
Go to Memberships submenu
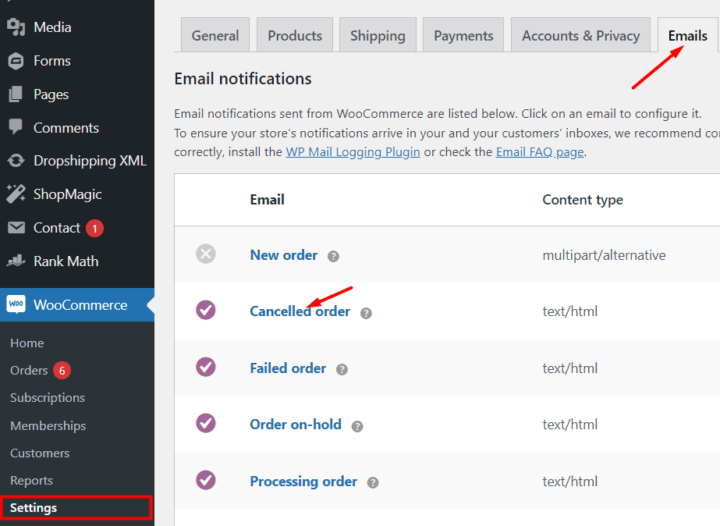(x=48, y=426)
